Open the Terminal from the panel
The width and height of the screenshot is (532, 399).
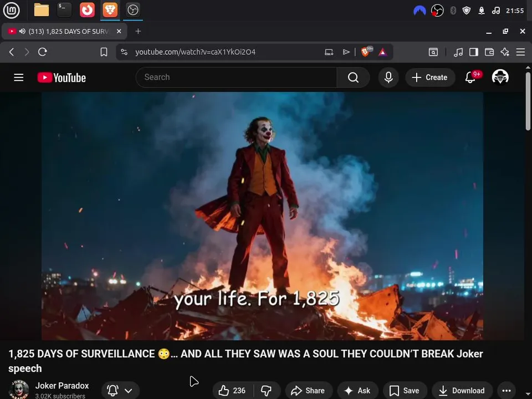pos(64,10)
